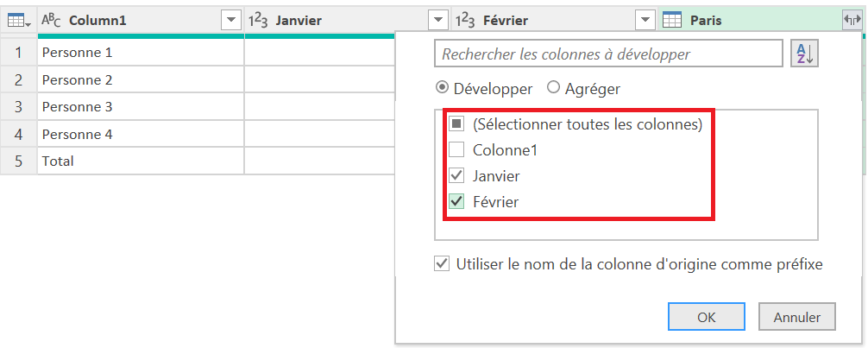The height and width of the screenshot is (348, 868).
Task: Click the 123 number type icon of Février
Action: pyautogui.click(x=464, y=20)
